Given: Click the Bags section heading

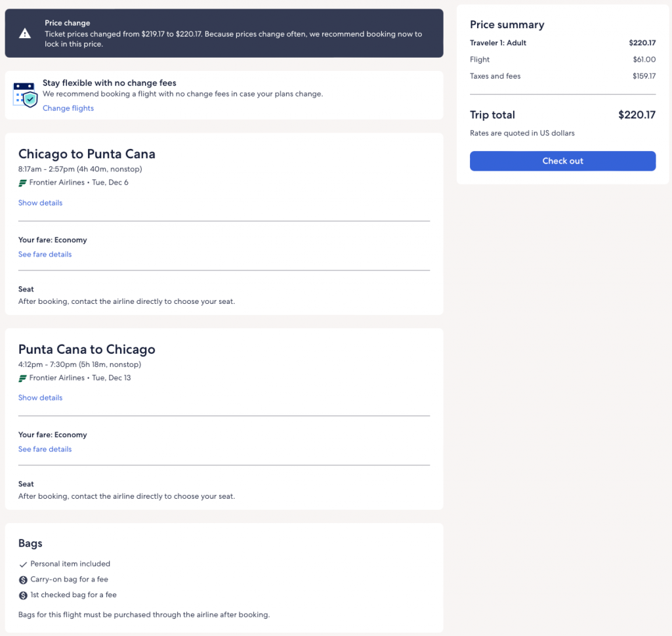Looking at the screenshot, I should (30, 543).
